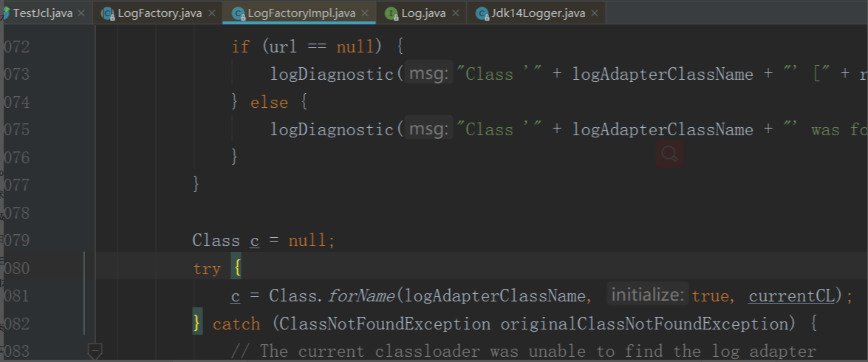Close the LogFactoryImpl.java tab
Screen dimensions: 868x362
point(365,13)
